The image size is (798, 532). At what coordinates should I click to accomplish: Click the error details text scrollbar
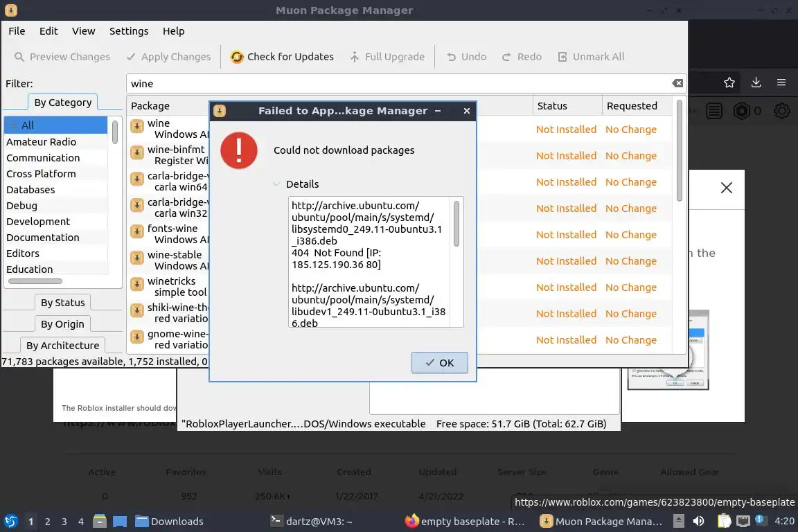pyautogui.click(x=456, y=224)
